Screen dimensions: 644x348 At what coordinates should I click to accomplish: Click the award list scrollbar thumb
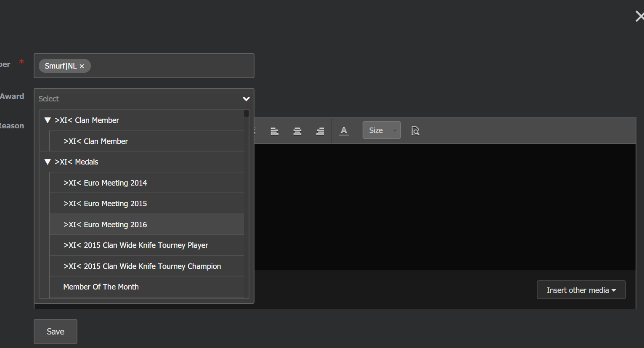[246, 113]
